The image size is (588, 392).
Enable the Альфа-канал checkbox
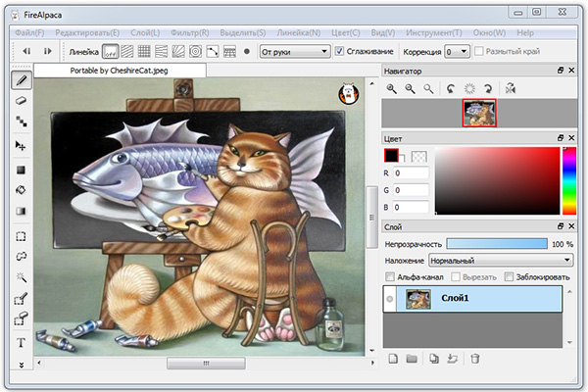389,277
